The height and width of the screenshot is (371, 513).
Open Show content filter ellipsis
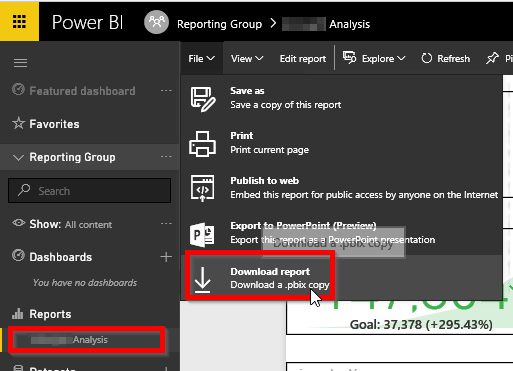click(x=166, y=223)
